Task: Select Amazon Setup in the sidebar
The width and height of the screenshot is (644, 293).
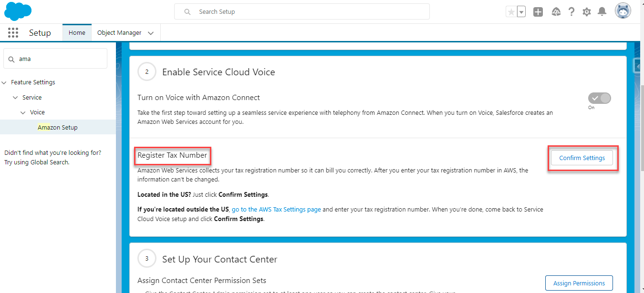Action: point(58,127)
